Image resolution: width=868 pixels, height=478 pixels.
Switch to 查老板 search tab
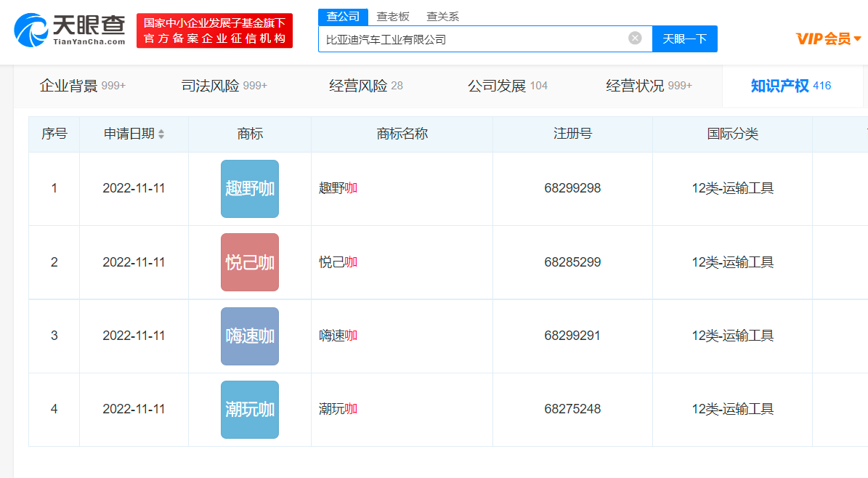pyautogui.click(x=393, y=16)
